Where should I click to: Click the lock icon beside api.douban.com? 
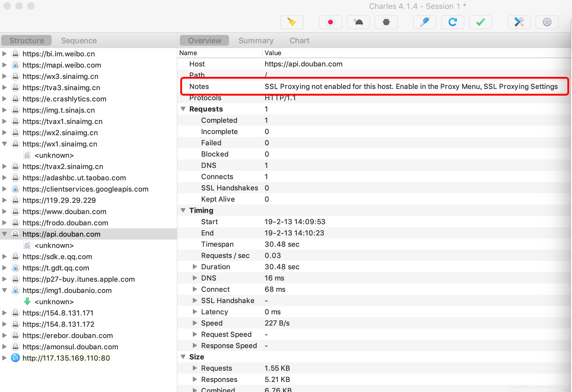click(15, 234)
